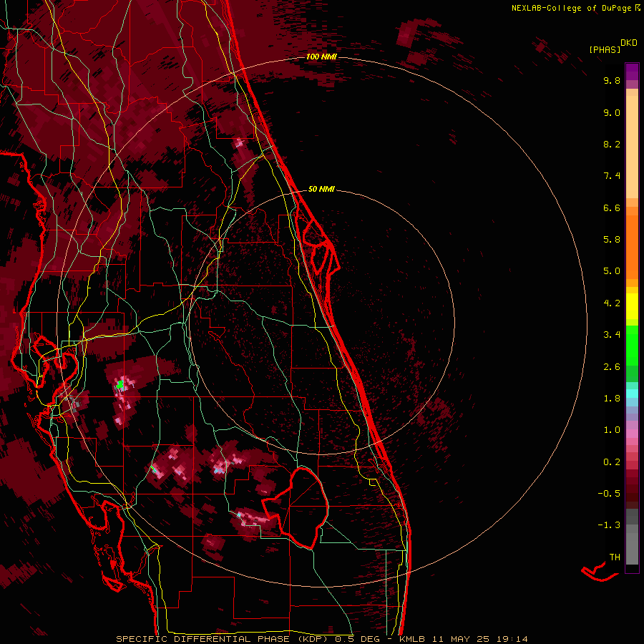Pick the purple swatch at the color bar top
Screen dimensions: 644x644
tap(632, 72)
